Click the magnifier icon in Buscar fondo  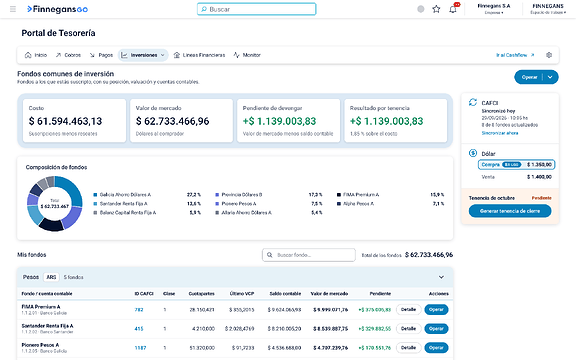[270, 255]
